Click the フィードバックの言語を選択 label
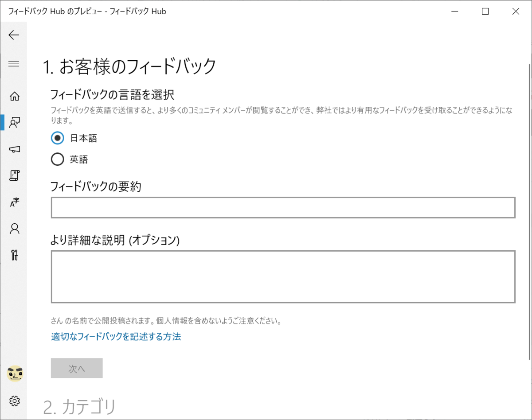 tap(113, 94)
